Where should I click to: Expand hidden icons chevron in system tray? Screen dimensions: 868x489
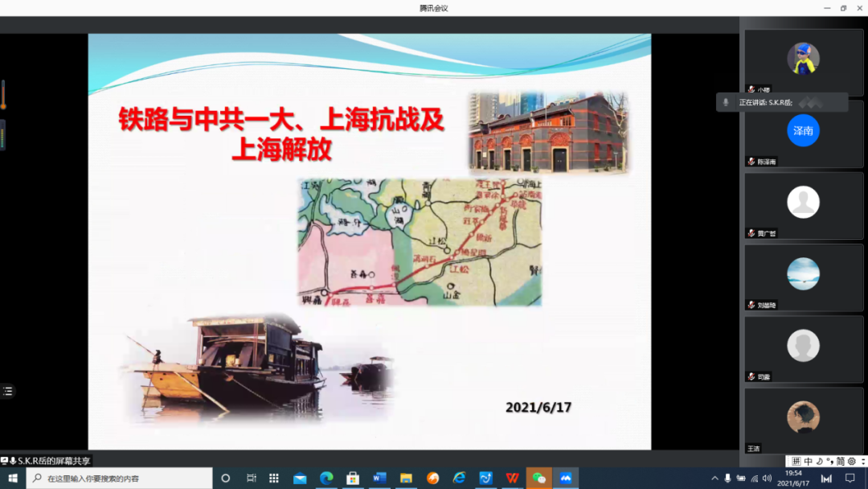pos(715,478)
